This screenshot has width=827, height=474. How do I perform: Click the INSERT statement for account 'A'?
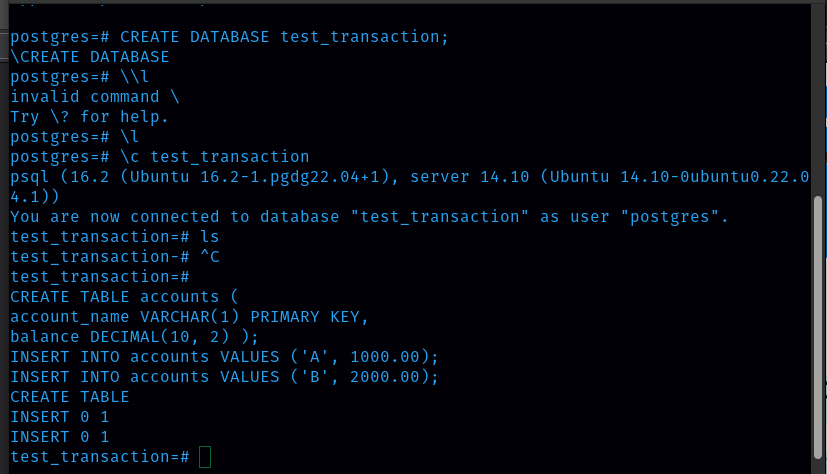pos(225,357)
